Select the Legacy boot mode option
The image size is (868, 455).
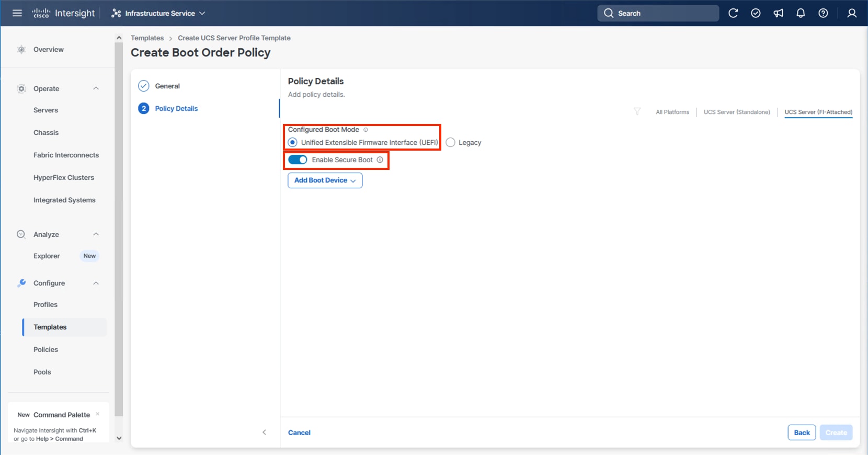click(x=451, y=142)
